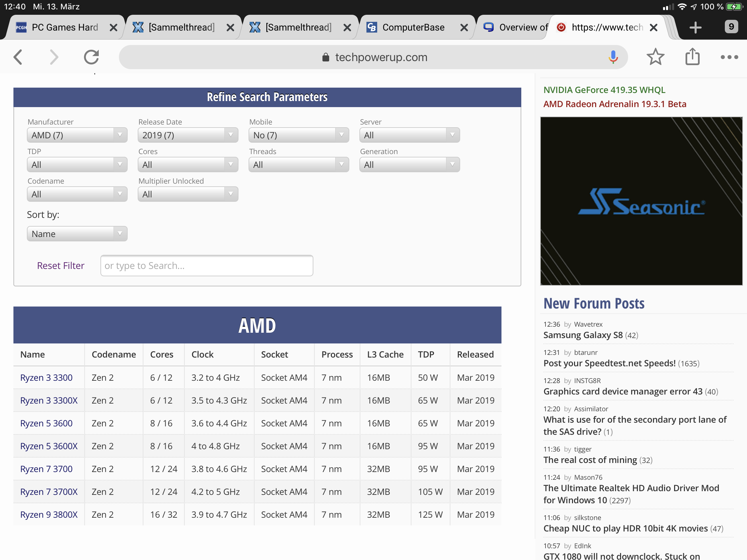This screenshot has width=747, height=560.
Task: Tap the techpowerup.com address bar
Action: 373,57
